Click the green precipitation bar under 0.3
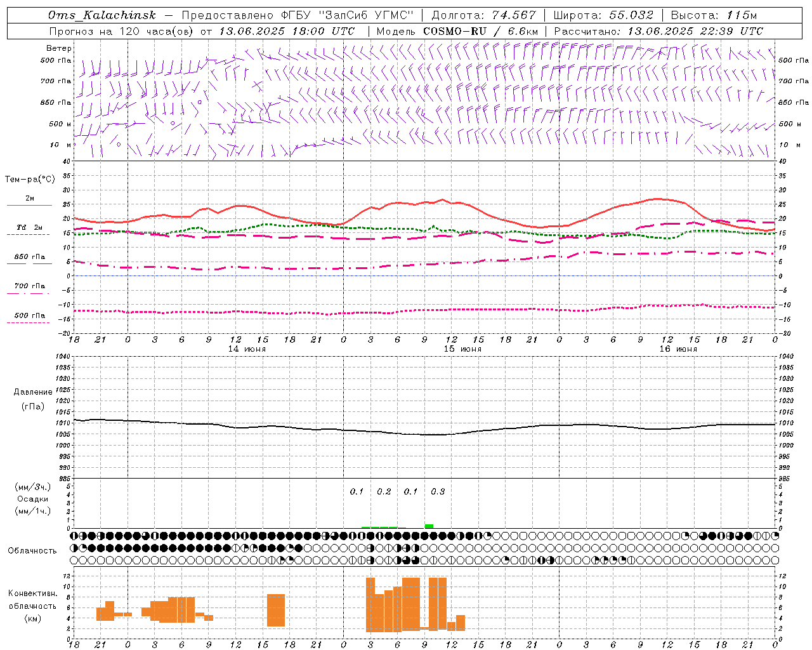812x650 pixels. [429, 526]
